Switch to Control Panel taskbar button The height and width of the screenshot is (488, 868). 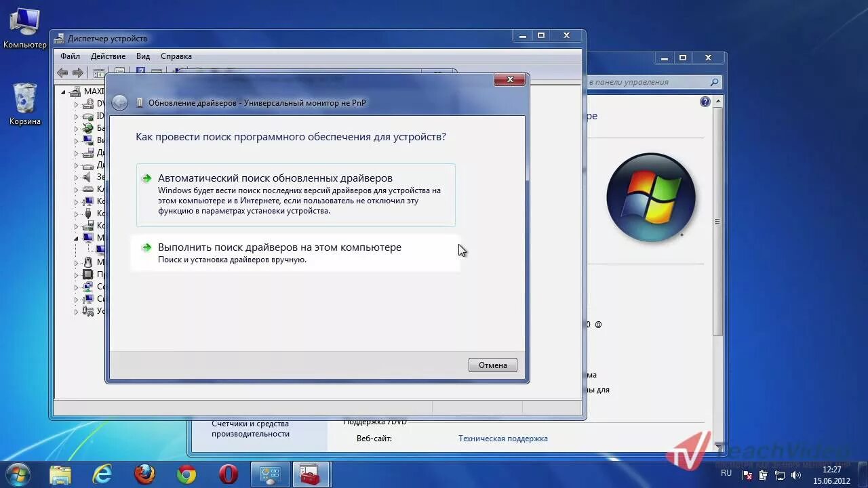pyautogui.click(x=271, y=474)
